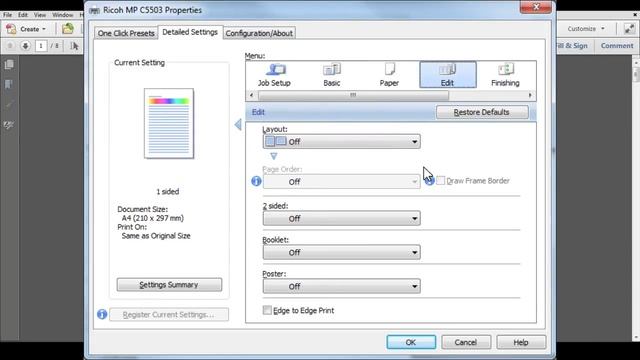The image size is (640, 360).
Task: Open the 2 sided dropdown
Action: click(342, 218)
